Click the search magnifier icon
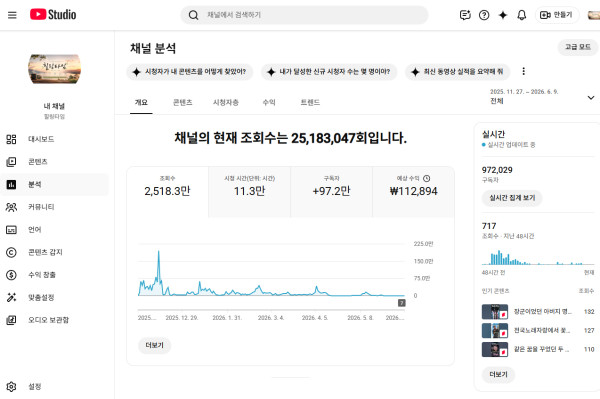 194,15
